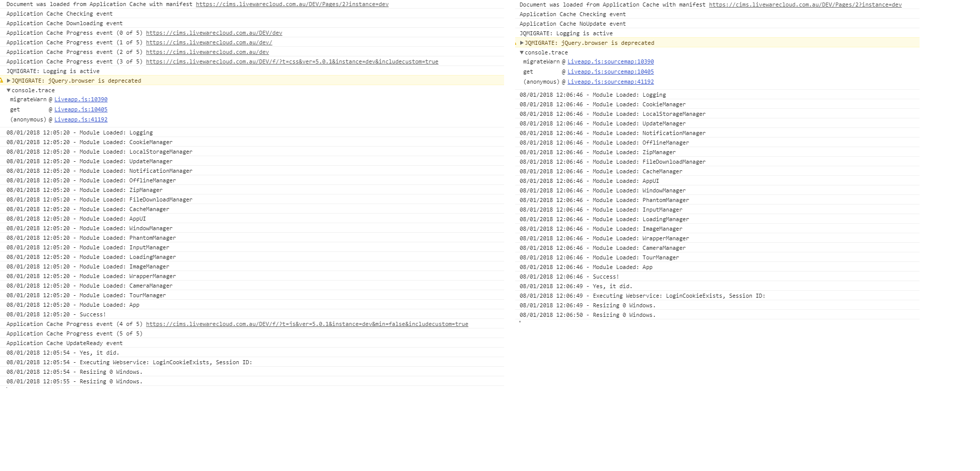Click Liveapp.js:sourcemap:10405 in the right panel
This screenshot has width=980, height=471.
tap(611, 72)
